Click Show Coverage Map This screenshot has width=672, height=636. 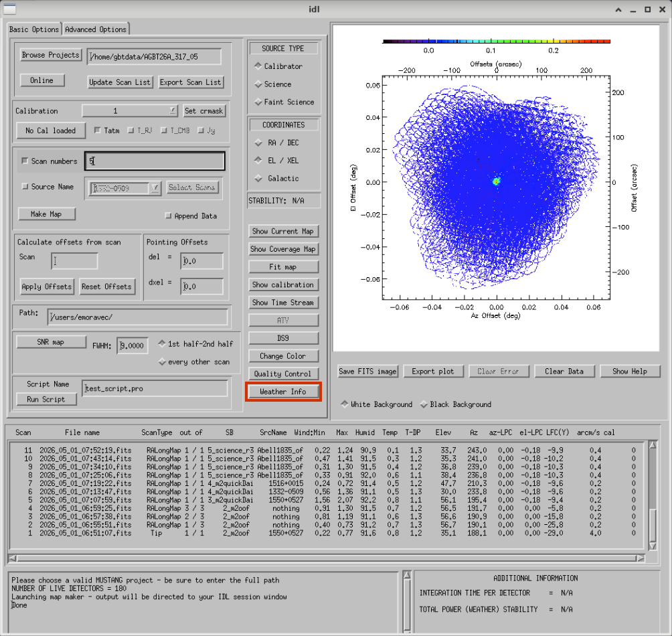[283, 249]
